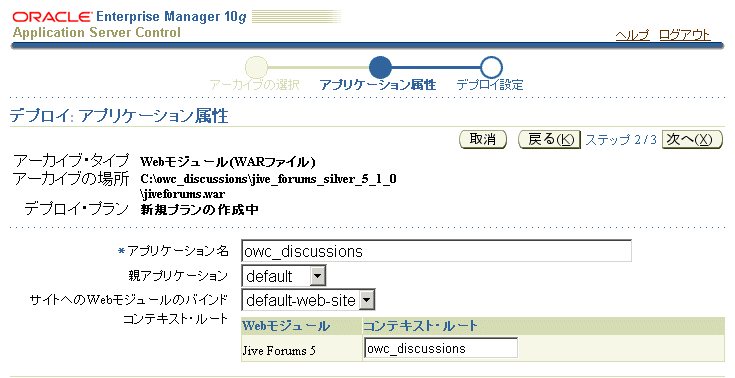Open the 親アプリケーション default dropdown
This screenshot has height=378, width=735.
[x=284, y=276]
